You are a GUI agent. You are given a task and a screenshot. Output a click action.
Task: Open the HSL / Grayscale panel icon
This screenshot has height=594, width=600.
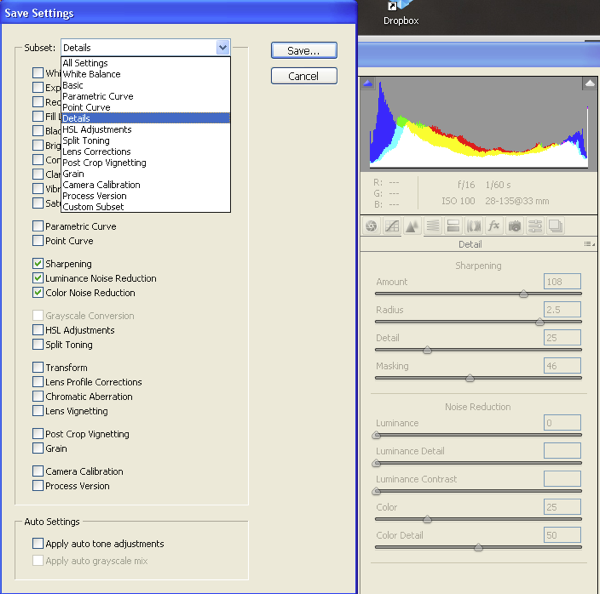point(433,226)
